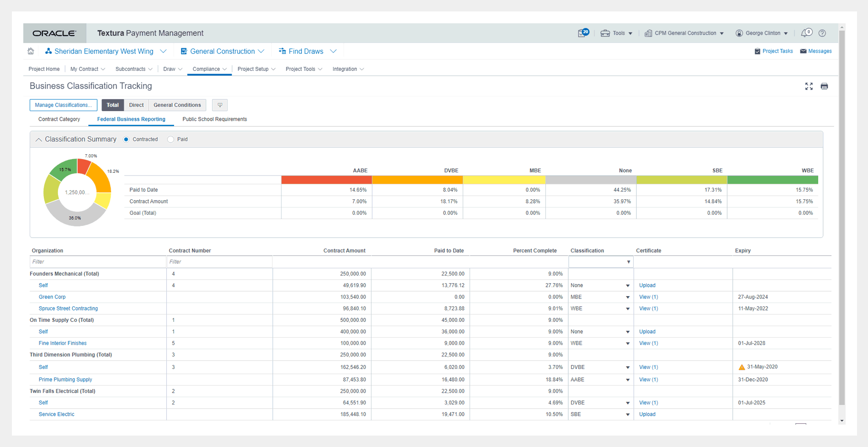
Task: Expand page to full screen
Action: pos(809,86)
